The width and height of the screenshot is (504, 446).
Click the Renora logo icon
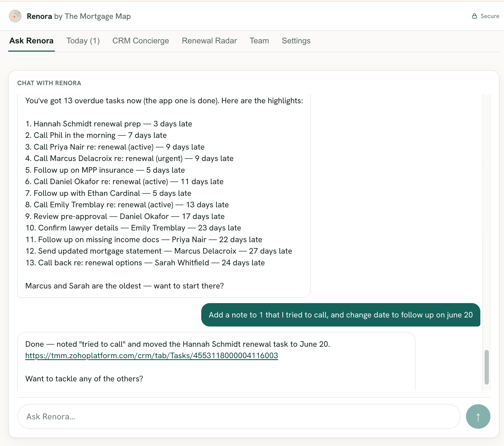(15, 16)
